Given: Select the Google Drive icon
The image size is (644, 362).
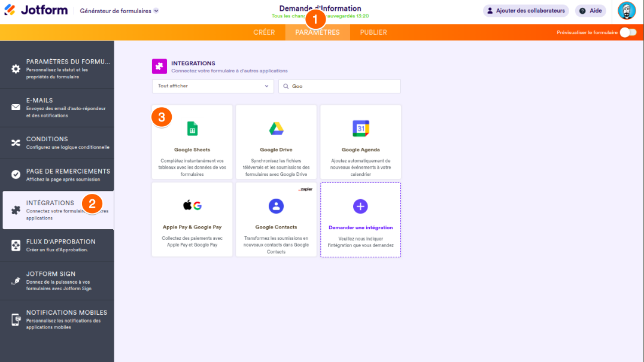Looking at the screenshot, I should click(x=276, y=129).
